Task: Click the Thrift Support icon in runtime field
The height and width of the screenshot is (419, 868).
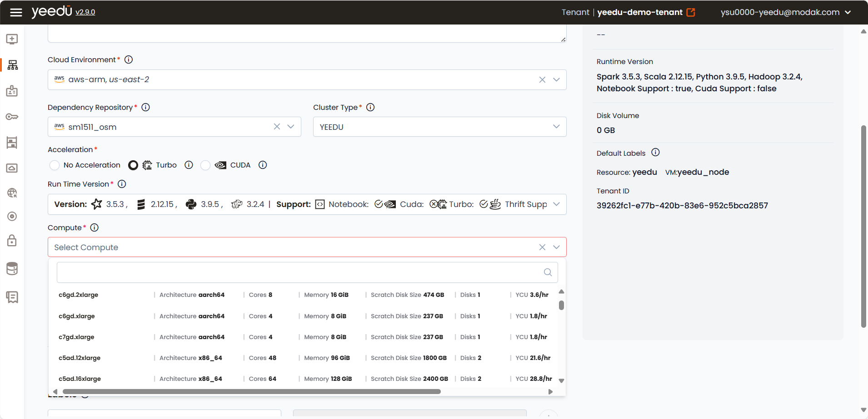Action: (x=495, y=204)
